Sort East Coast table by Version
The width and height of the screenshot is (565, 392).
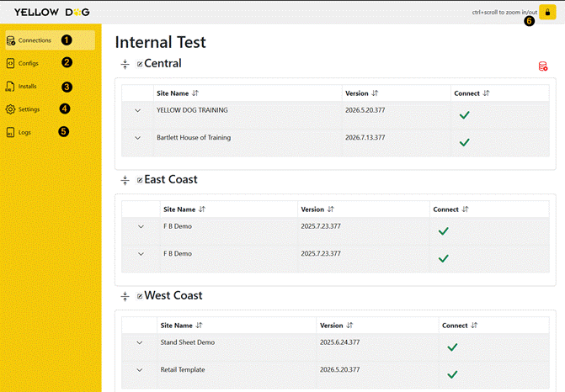point(330,209)
